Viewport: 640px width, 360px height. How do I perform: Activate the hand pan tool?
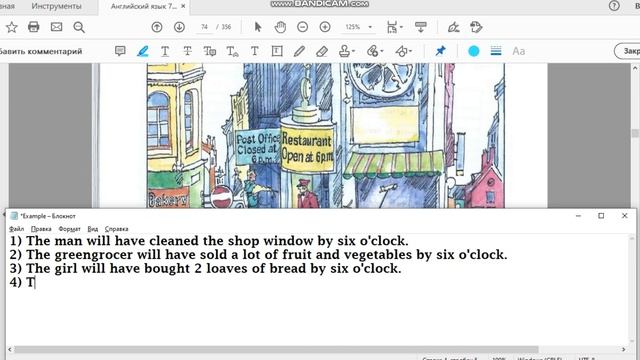point(280,27)
